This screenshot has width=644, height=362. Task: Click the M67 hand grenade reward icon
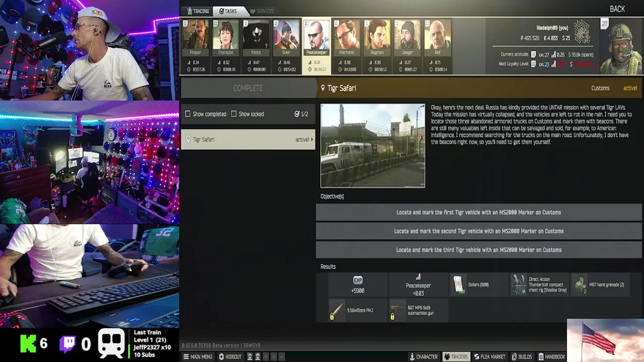pos(580,285)
